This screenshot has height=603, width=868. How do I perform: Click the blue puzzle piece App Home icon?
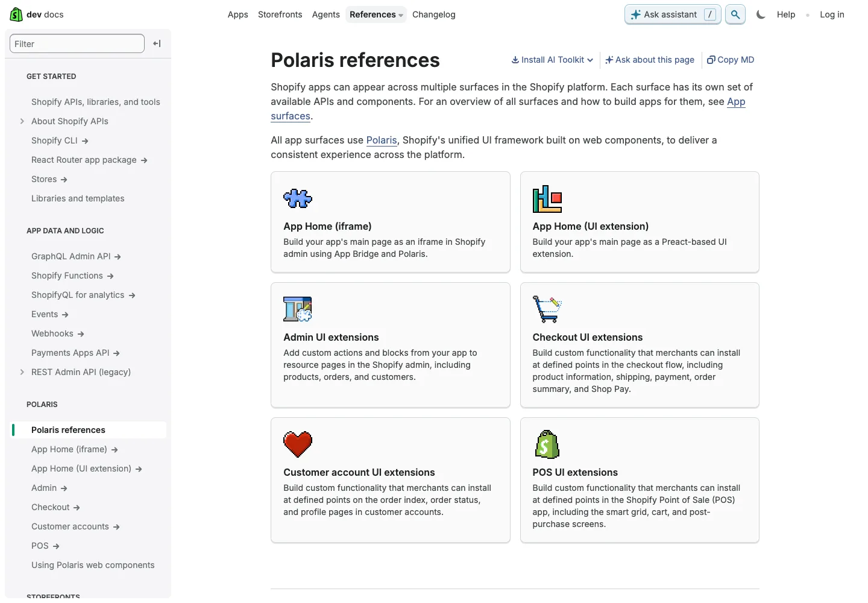[x=298, y=198]
